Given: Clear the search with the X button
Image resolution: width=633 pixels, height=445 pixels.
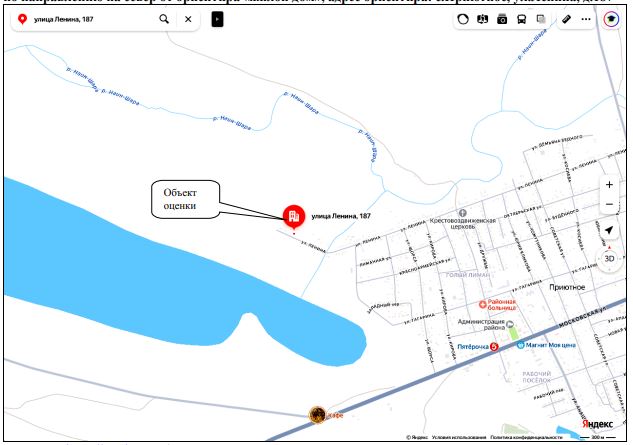Looking at the screenshot, I should click(188, 19).
